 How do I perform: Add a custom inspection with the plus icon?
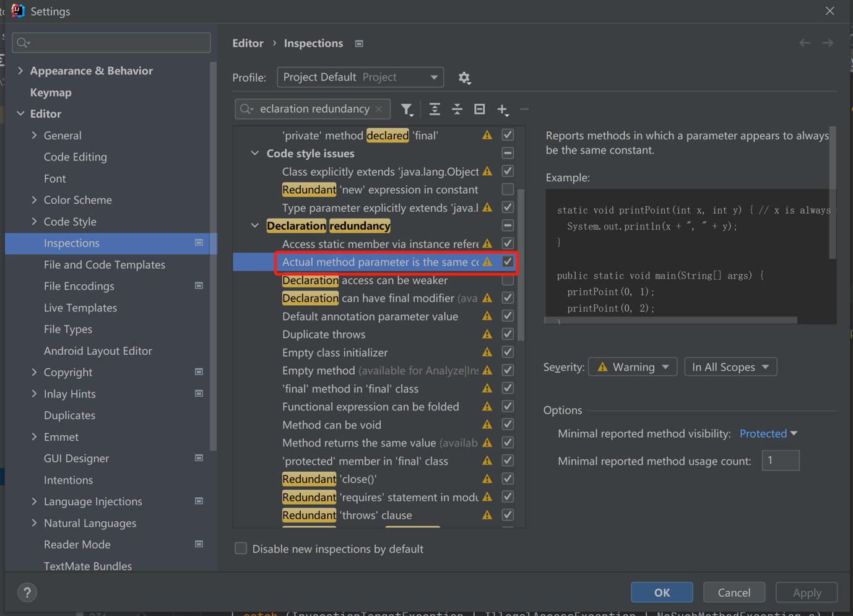[503, 109]
